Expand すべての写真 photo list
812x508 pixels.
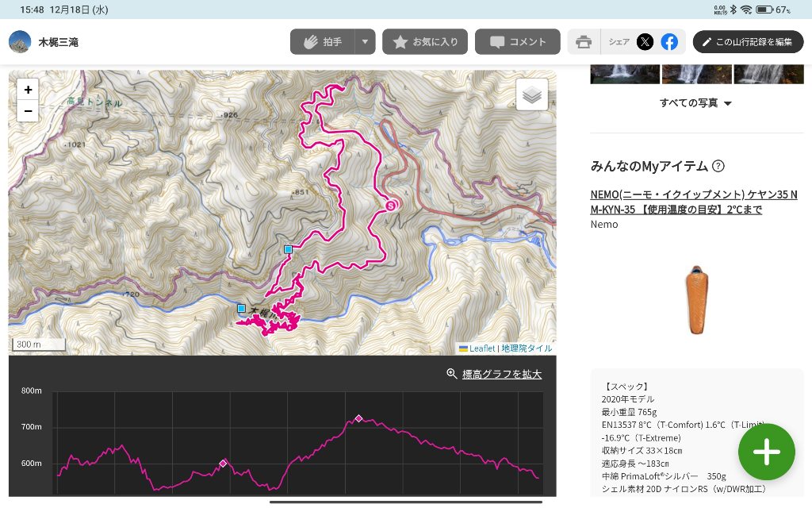point(695,103)
